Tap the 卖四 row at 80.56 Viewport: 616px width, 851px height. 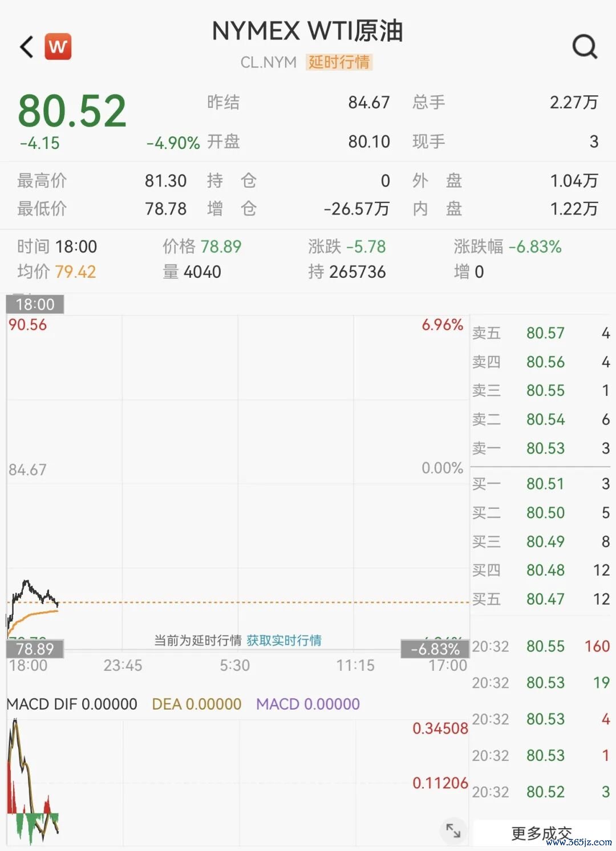pos(541,362)
